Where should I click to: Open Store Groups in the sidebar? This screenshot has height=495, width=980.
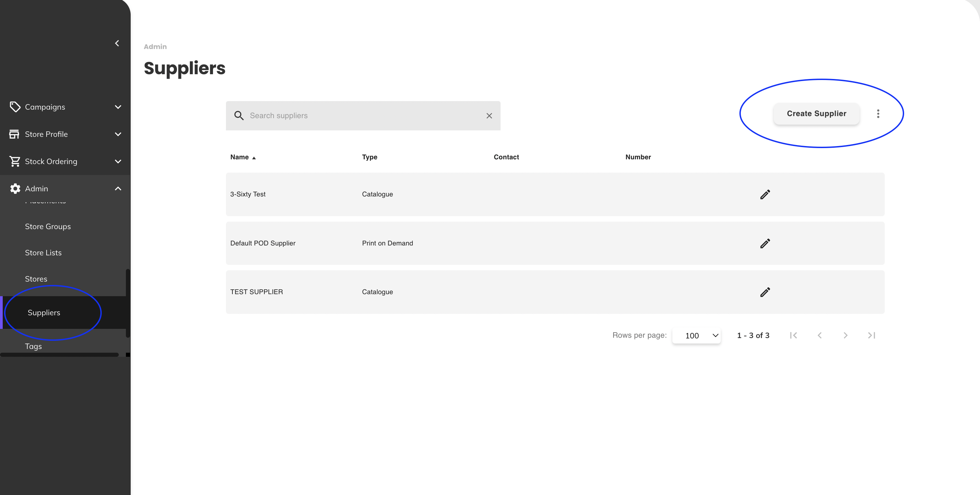[48, 226]
